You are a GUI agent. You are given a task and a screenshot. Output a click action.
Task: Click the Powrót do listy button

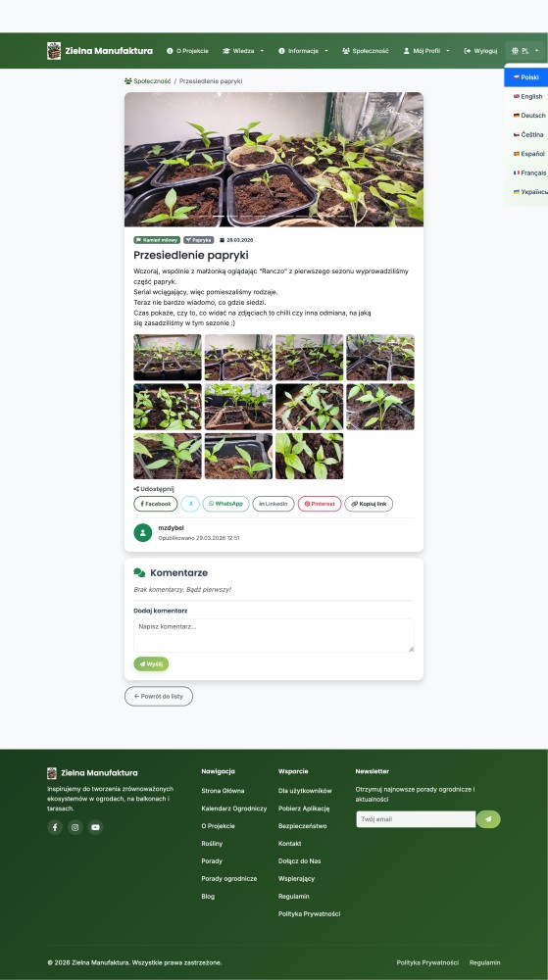pyautogui.click(x=159, y=696)
